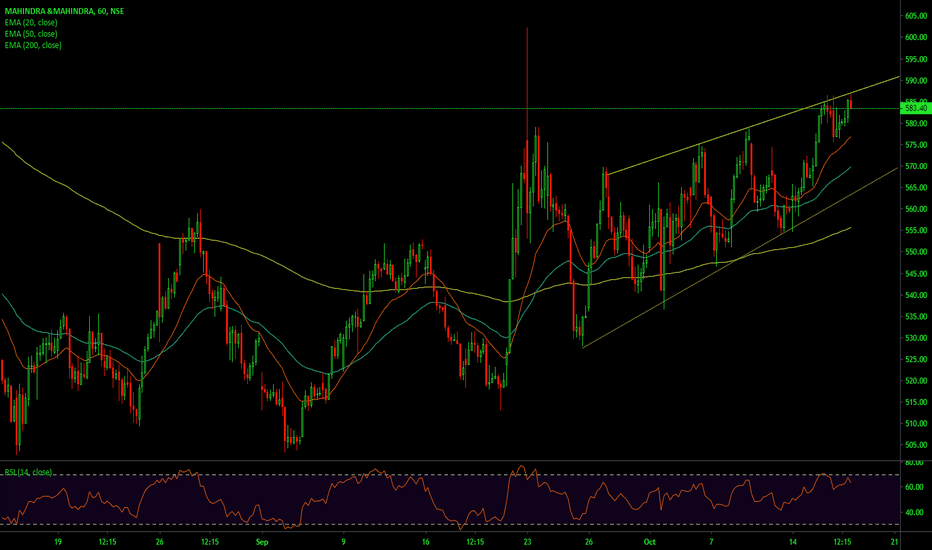The height and width of the screenshot is (550, 932).
Task: Click the 595.00 price axis label
Action: (x=916, y=59)
